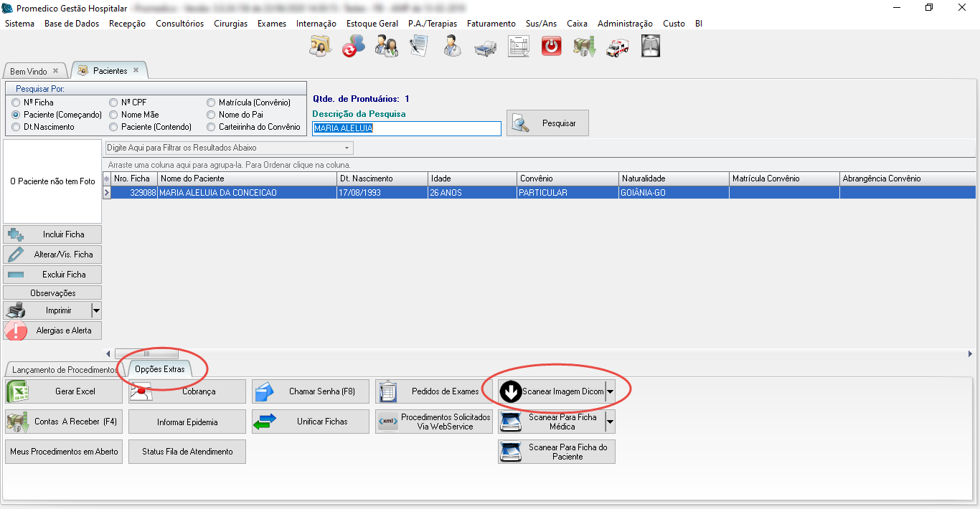Click the ambulance icon in the toolbar
This screenshot has width=980, height=509.
pos(617,47)
